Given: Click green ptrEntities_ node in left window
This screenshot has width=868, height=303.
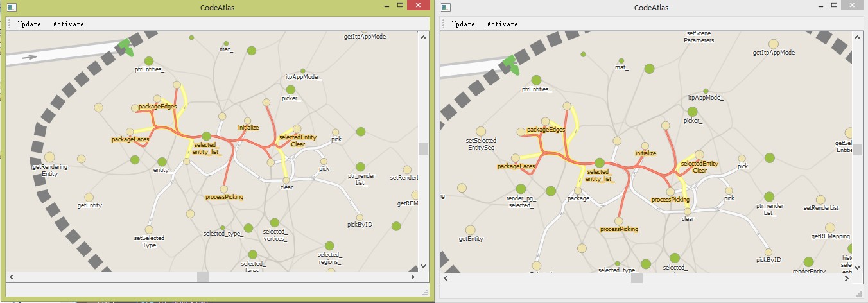Looking at the screenshot, I should coord(149,61).
